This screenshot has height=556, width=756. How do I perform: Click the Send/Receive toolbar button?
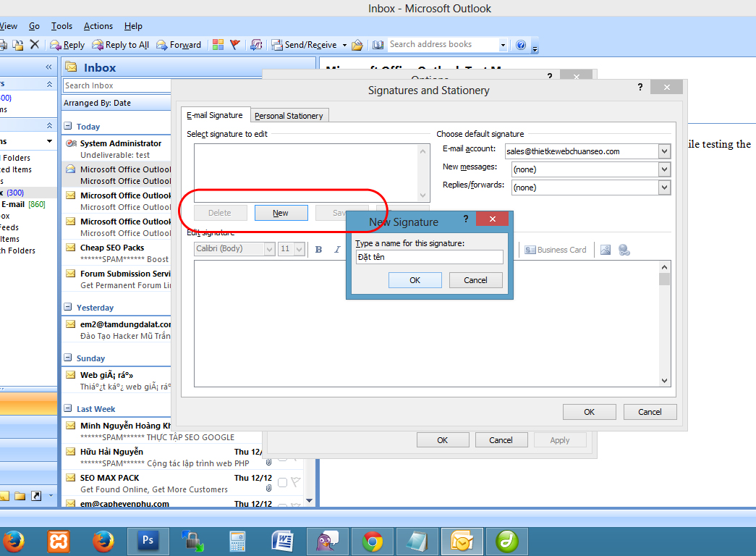click(305, 45)
